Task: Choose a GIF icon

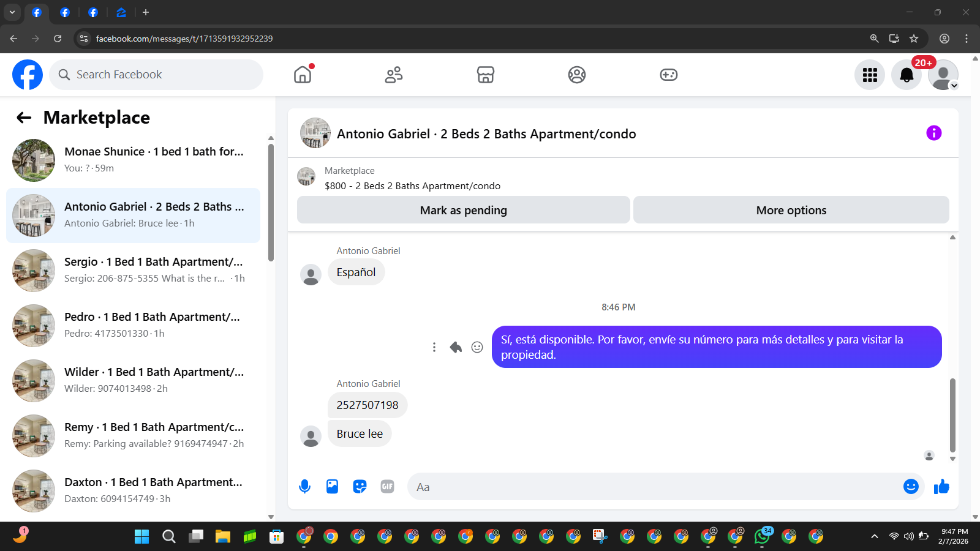Action: pyautogui.click(x=387, y=487)
